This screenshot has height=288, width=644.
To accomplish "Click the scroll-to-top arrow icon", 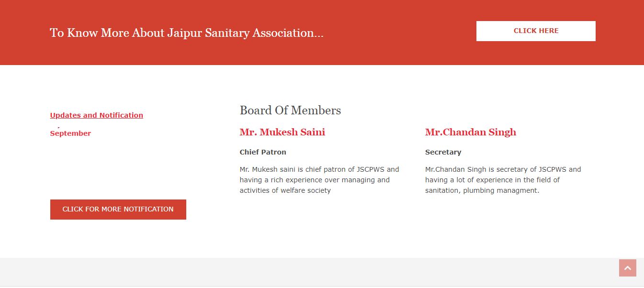I will click(x=627, y=268).
